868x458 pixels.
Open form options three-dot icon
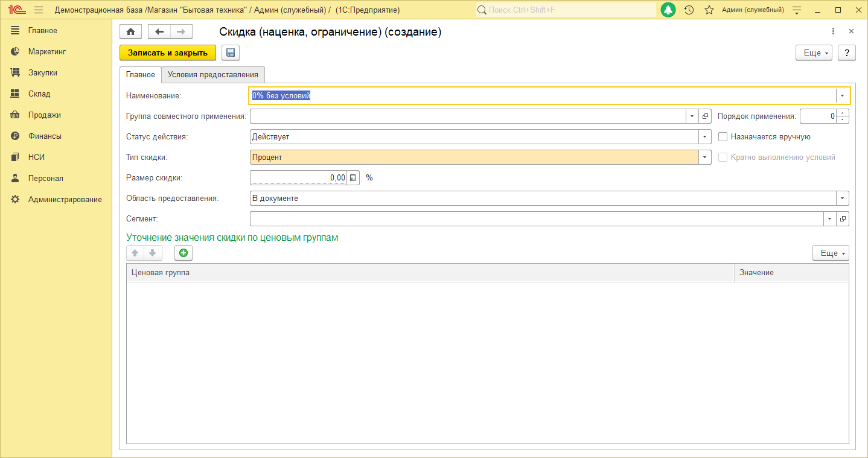(833, 31)
